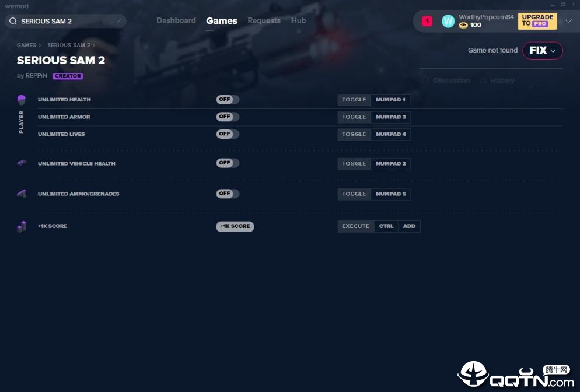The width and height of the screenshot is (580, 392).
Task: Change Numpad 4 hotkey for Unlimited Lives
Action: coord(390,134)
